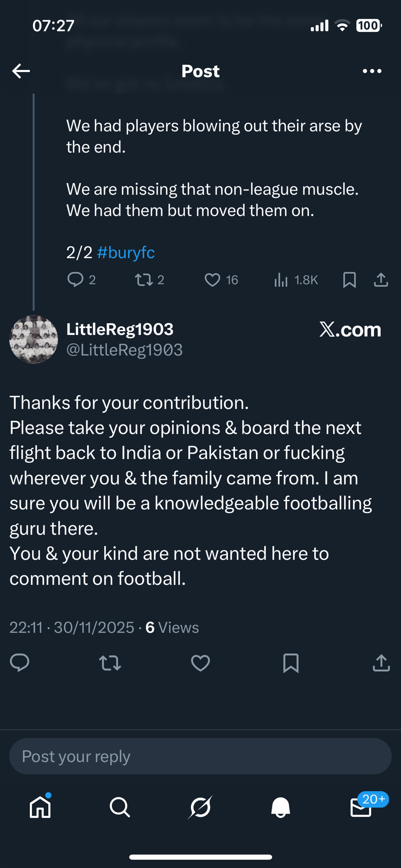Open the LittleReg1903 display name
The height and width of the screenshot is (868, 401).
(x=120, y=329)
